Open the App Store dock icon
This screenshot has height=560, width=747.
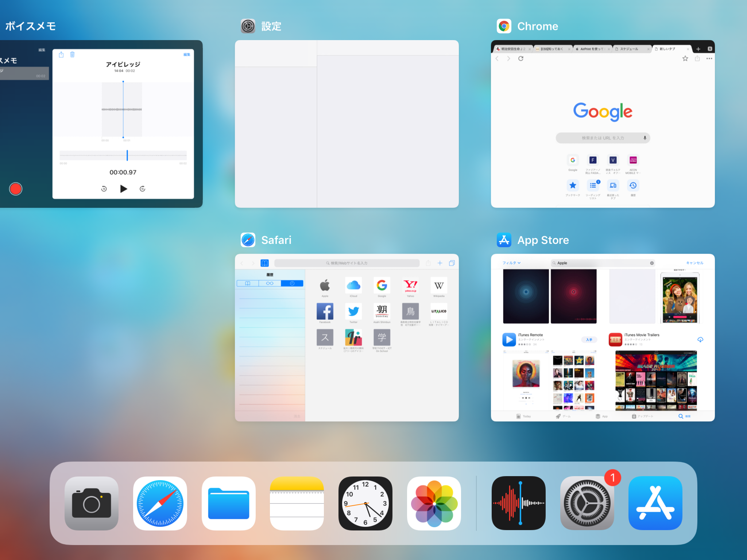[x=655, y=503]
